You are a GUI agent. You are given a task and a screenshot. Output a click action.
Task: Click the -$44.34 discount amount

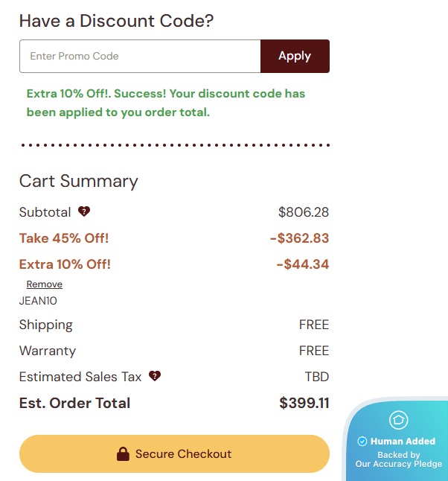point(302,264)
